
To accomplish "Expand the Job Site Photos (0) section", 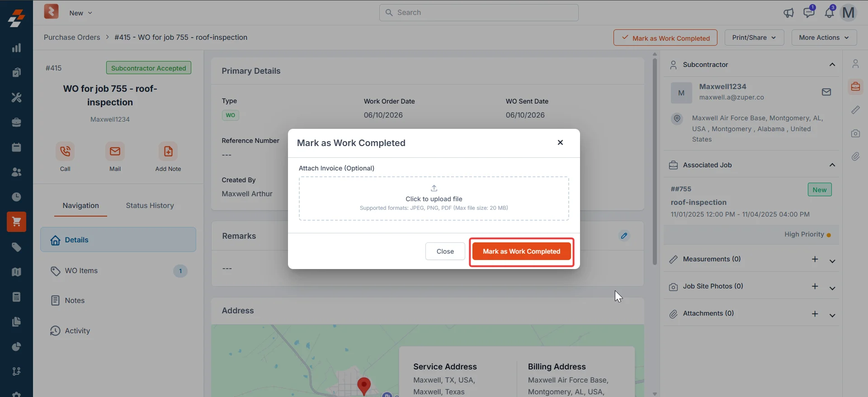I will click(832, 288).
